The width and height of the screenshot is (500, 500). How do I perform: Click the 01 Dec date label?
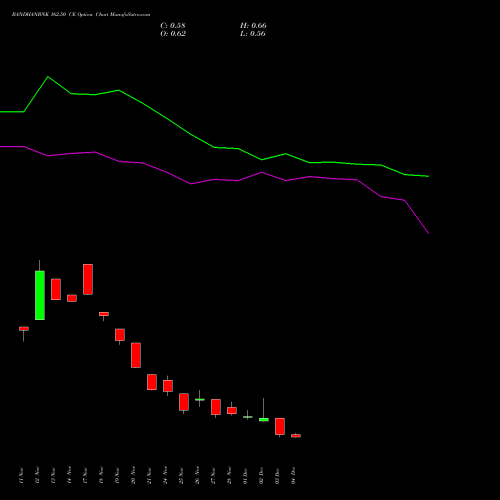245,475
